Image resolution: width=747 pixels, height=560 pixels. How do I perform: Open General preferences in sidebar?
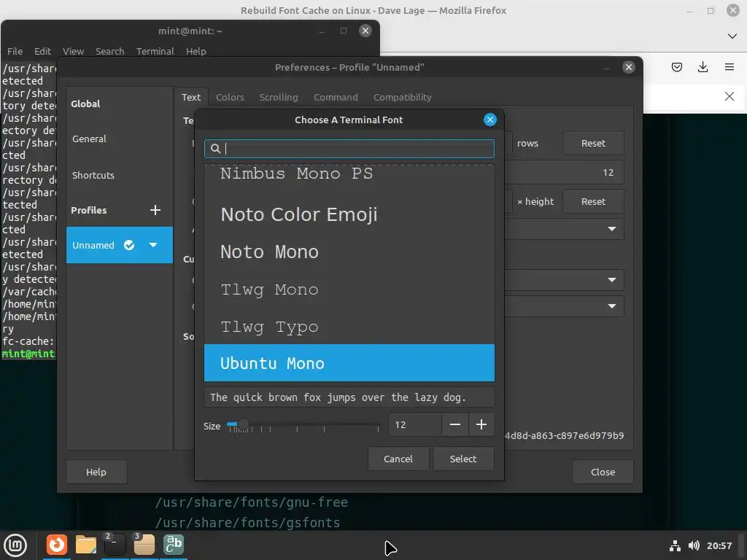(x=120, y=139)
